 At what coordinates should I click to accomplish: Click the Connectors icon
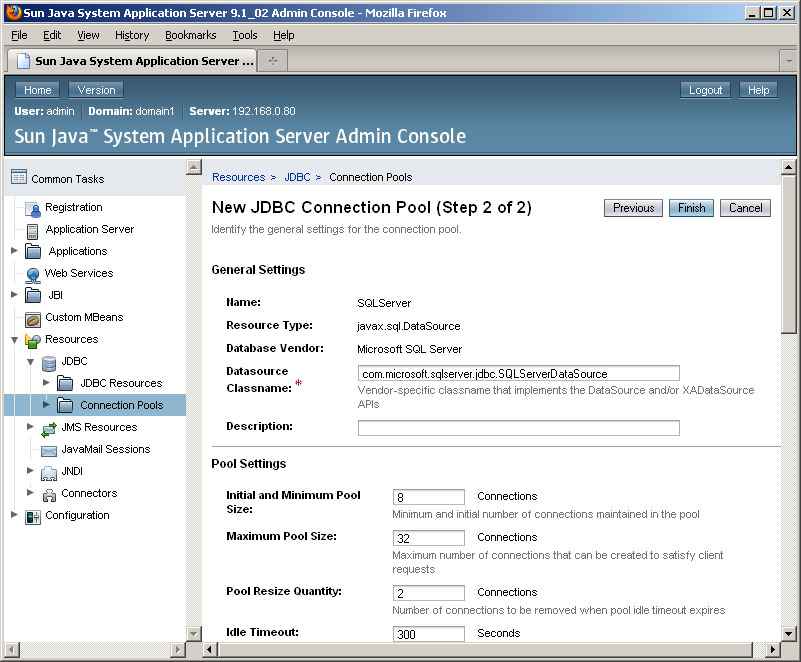pyautogui.click(x=49, y=495)
